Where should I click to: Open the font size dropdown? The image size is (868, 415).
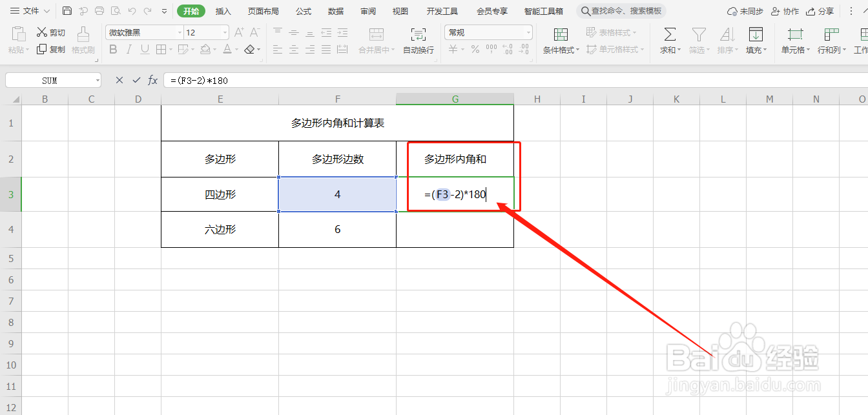click(224, 32)
